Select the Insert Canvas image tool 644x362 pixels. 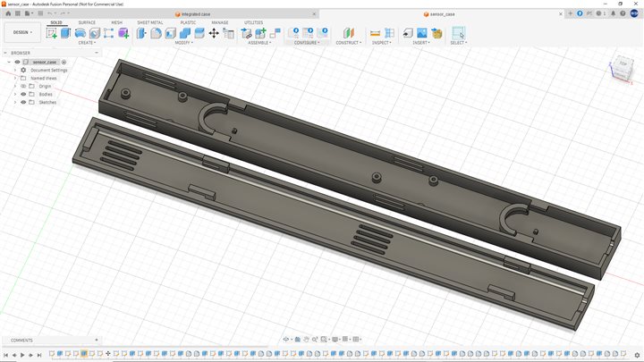[x=422, y=33]
